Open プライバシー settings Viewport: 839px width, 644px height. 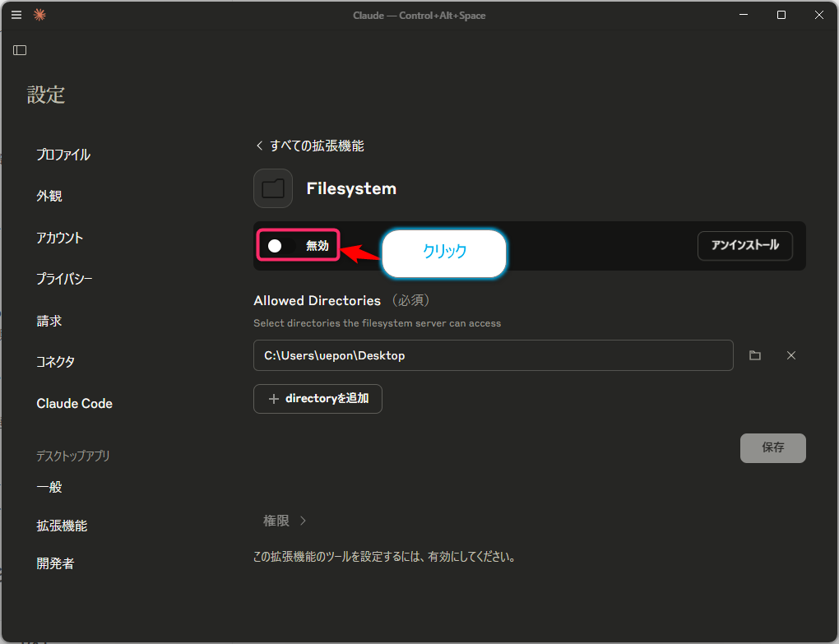pyautogui.click(x=64, y=279)
